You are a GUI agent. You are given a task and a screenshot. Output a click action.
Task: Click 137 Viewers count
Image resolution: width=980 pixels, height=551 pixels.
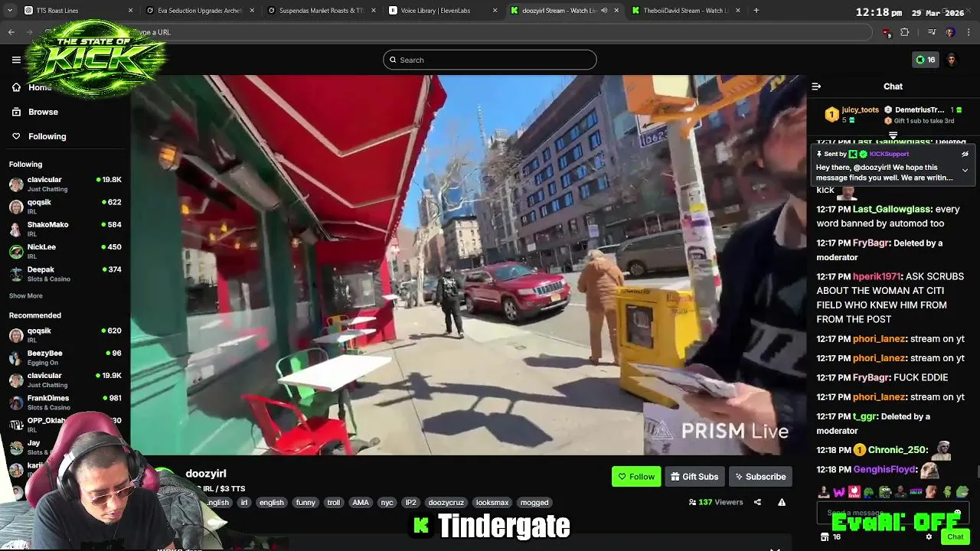click(716, 502)
